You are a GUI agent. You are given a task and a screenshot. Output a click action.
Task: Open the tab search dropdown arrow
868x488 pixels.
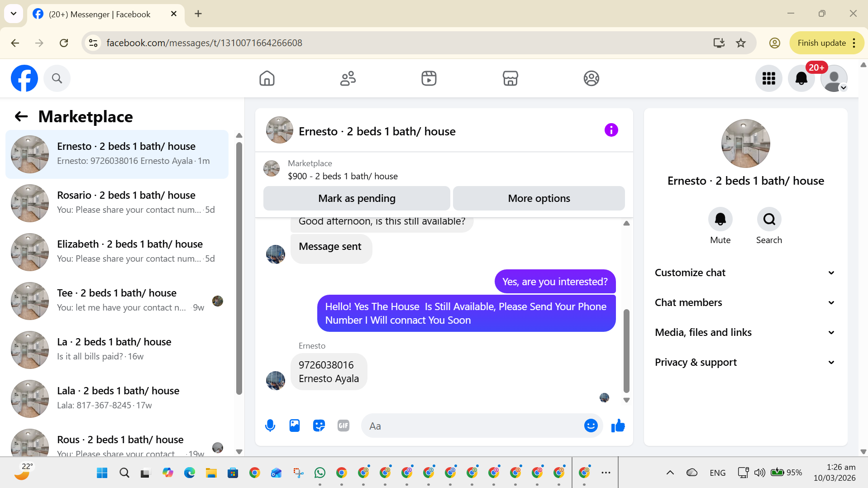14,14
